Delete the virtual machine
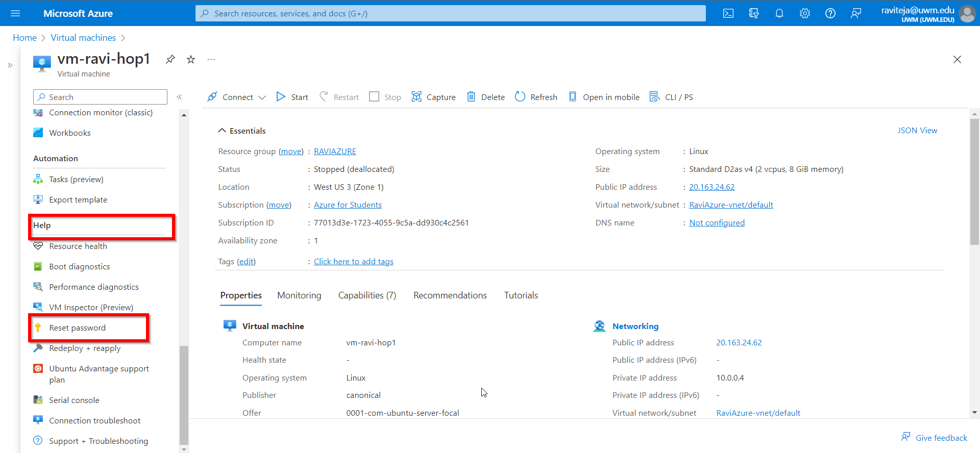This screenshot has height=453, width=980. click(485, 97)
